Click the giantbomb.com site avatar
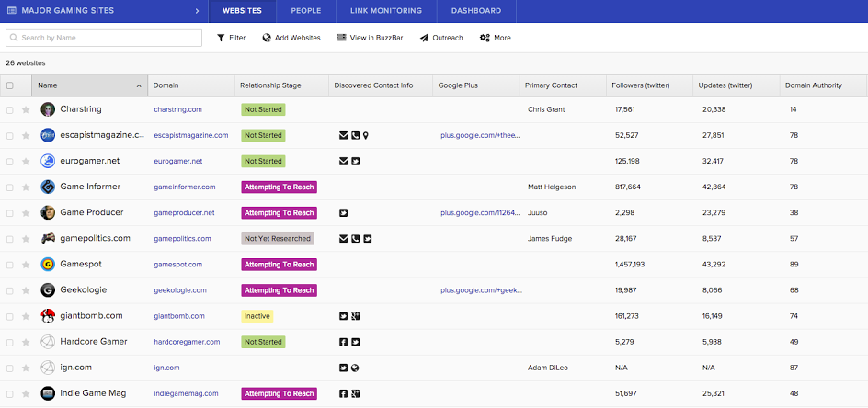This screenshot has width=868, height=408. [x=48, y=316]
